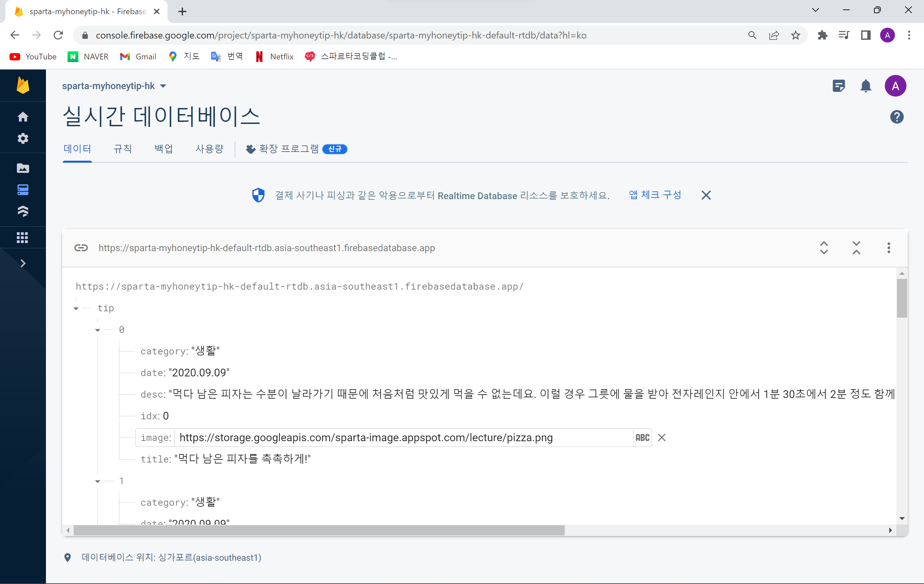Select Realtime Database icon in sidebar
Screen dimensions: 924x584
click(x=23, y=189)
